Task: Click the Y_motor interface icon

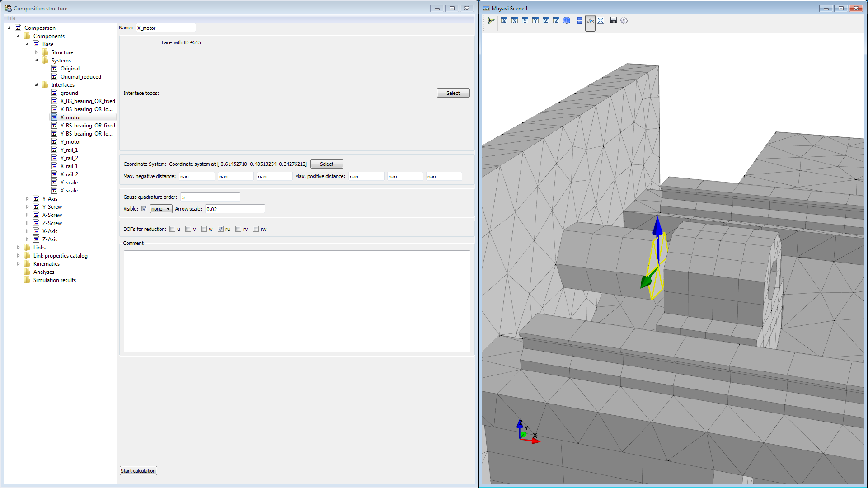Action: 54,142
